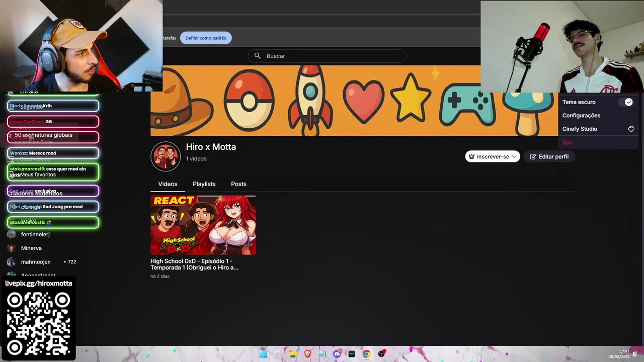Open the Hiro x Motta channel avatar
The image size is (644, 362).
166,156
